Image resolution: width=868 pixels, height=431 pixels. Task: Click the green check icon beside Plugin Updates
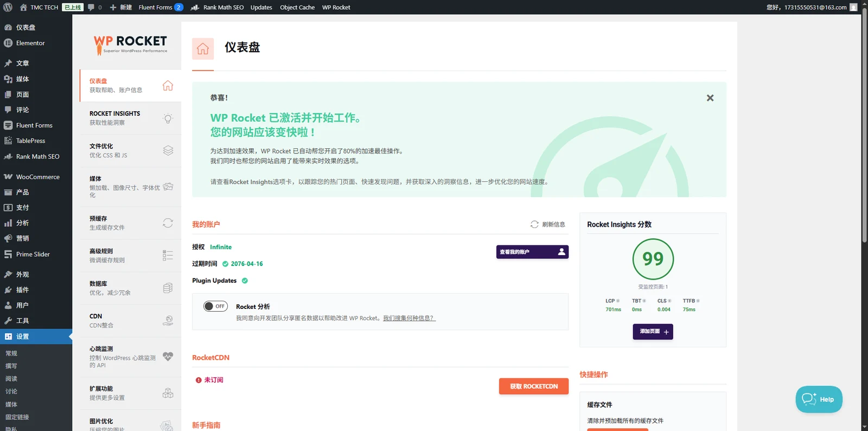click(x=245, y=281)
